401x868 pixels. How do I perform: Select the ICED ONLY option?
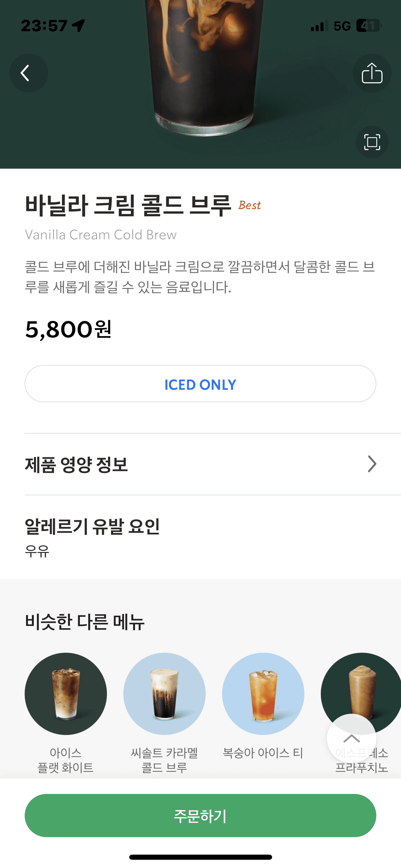pos(200,384)
